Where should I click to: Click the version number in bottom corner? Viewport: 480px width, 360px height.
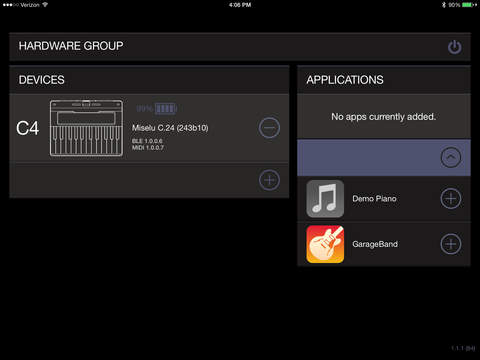(463, 348)
